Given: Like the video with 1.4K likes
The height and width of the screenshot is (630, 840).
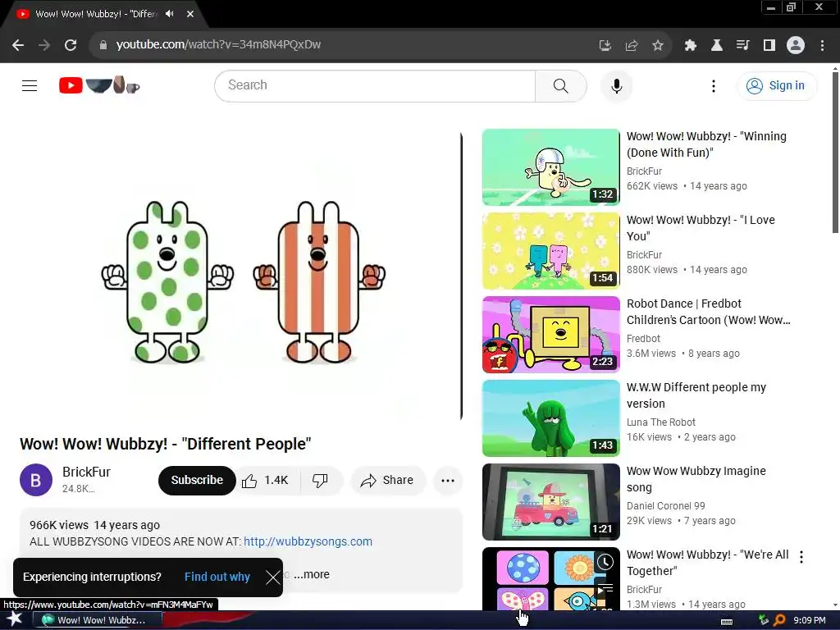Looking at the screenshot, I should pos(265,481).
